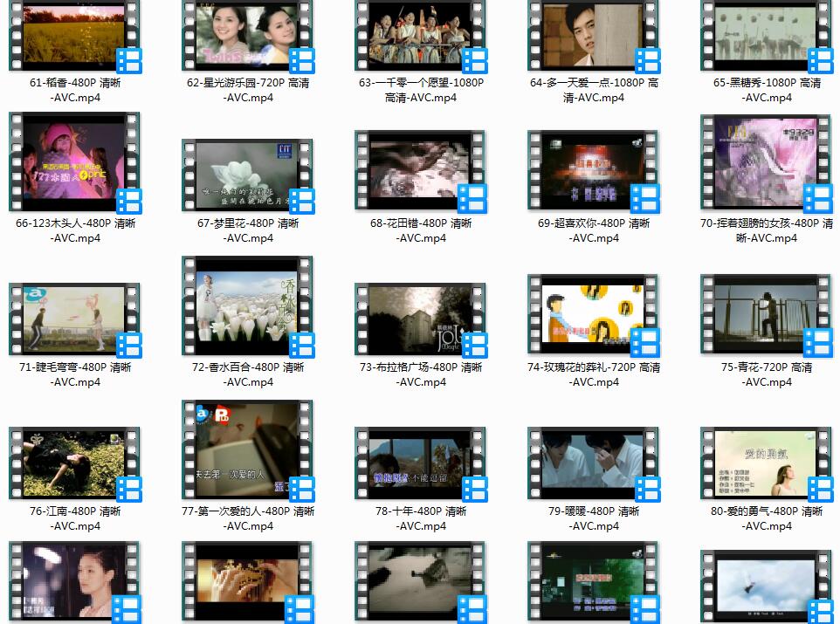This screenshot has width=840, height=624.
Task: Choose the 80-爱的勇气 video thumbnail
Action: [767, 463]
